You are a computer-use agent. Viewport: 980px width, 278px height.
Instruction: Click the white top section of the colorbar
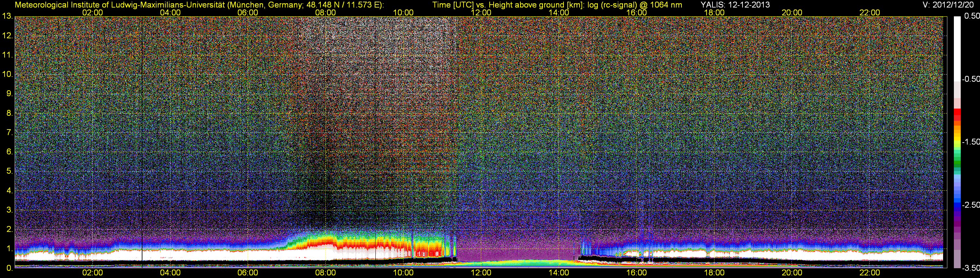957,49
